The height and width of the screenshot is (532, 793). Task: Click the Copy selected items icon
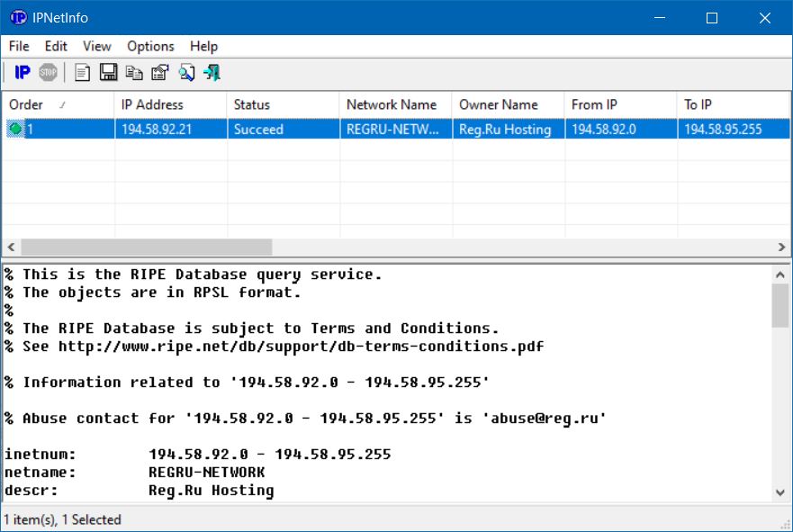(x=134, y=73)
